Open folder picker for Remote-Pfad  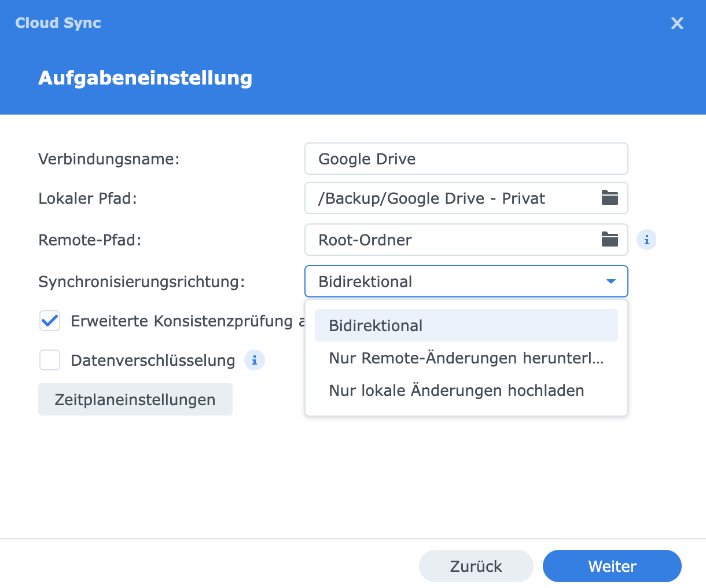(x=609, y=240)
